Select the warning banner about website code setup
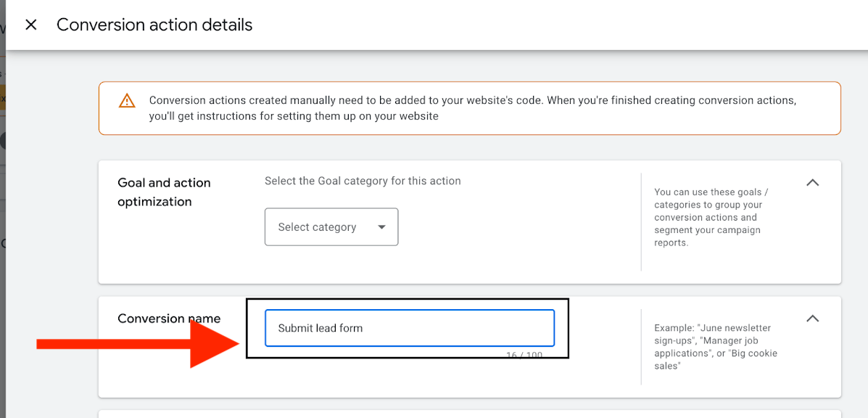 point(470,107)
